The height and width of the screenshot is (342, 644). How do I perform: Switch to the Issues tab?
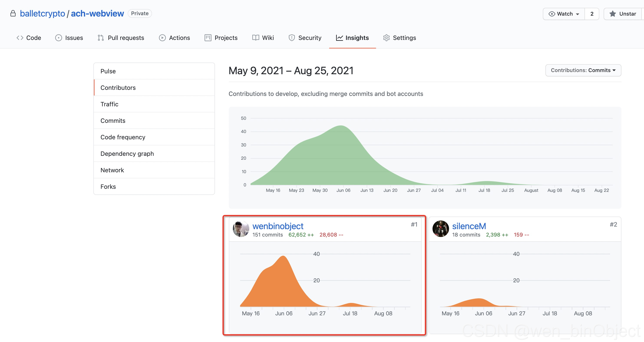(x=69, y=38)
